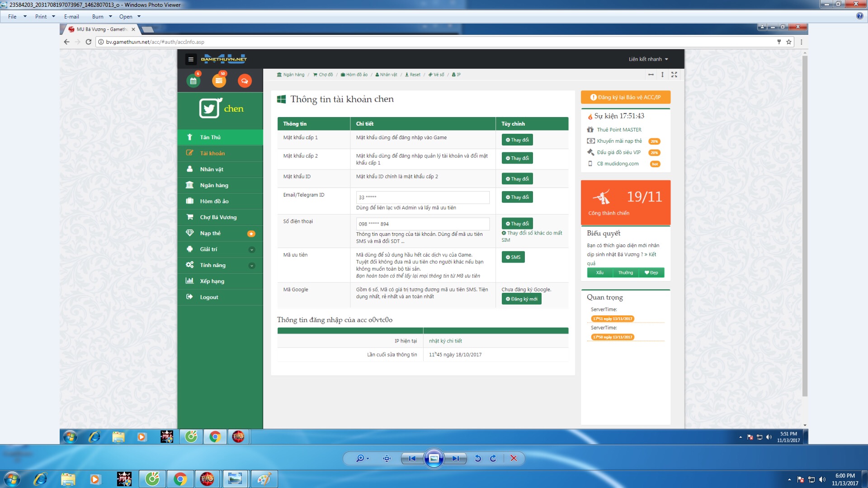The image size is (868, 488).
Task: Delete the photo with the red X
Action: [x=514, y=458]
